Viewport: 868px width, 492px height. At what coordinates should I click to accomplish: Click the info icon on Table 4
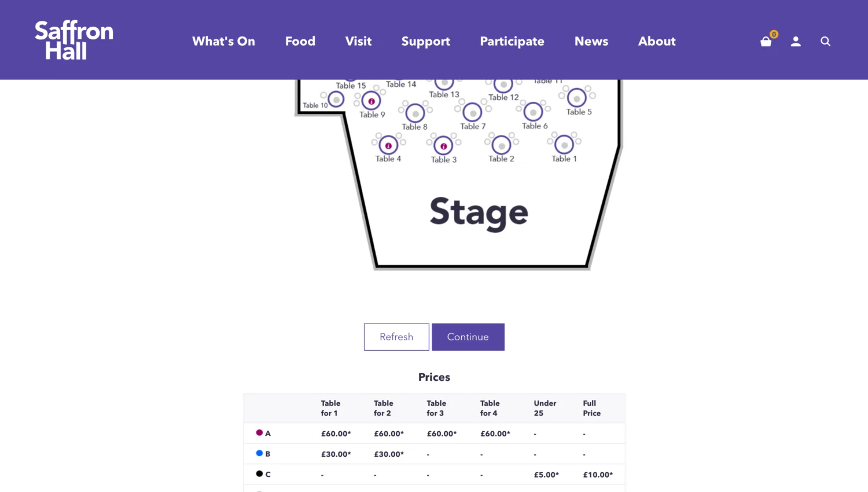tap(388, 145)
